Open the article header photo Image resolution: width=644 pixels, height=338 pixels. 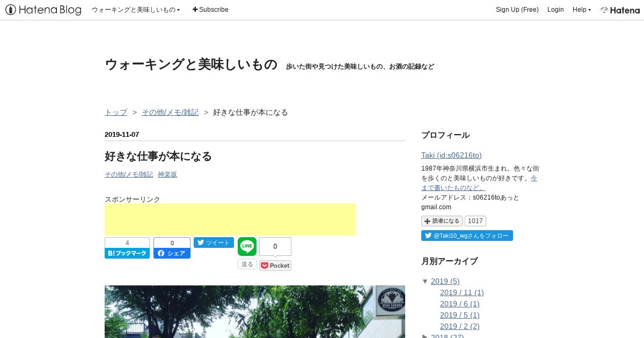click(255, 312)
